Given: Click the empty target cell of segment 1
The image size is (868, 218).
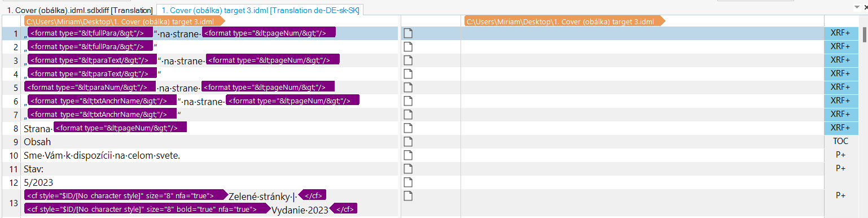Looking at the screenshot, I should coord(642,33).
